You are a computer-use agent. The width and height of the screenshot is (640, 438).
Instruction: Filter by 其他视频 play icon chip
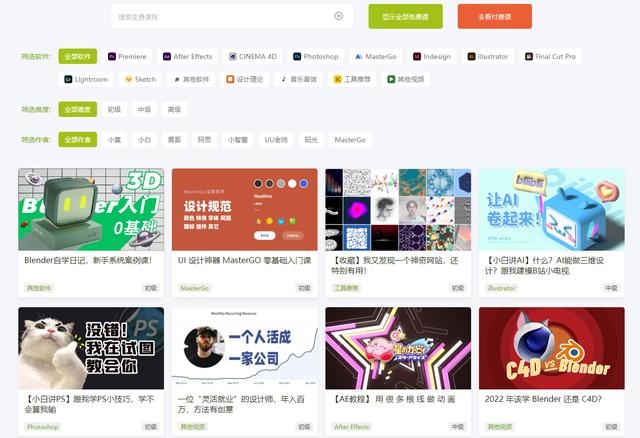coord(405,79)
